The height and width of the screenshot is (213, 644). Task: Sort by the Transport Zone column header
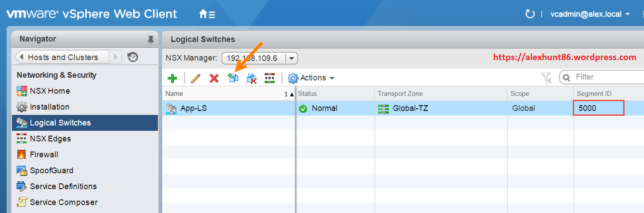tap(441, 94)
